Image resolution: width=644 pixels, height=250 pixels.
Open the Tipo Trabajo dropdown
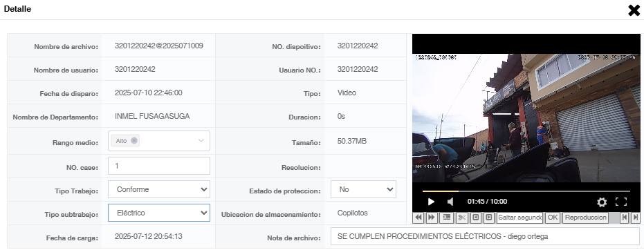coord(159,189)
